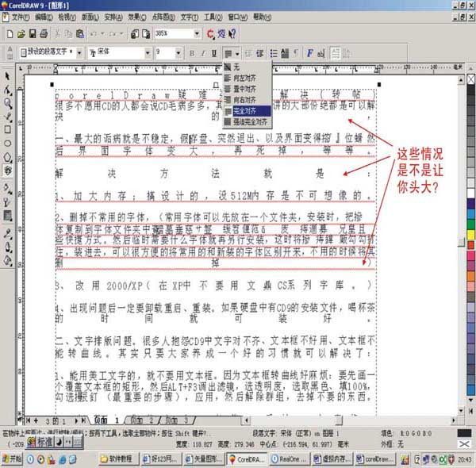476x468 pixels.
Task: Click the Windows 开始 start button
Action: coord(14,458)
